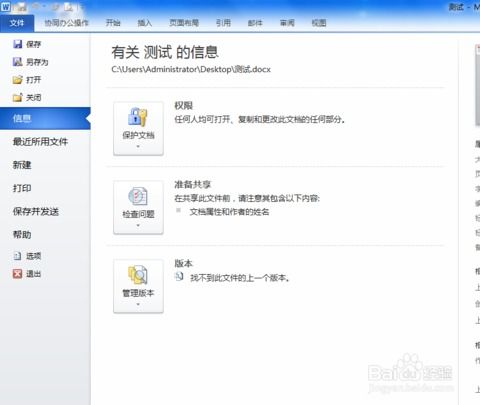Click the 版本 section heading

(x=184, y=263)
